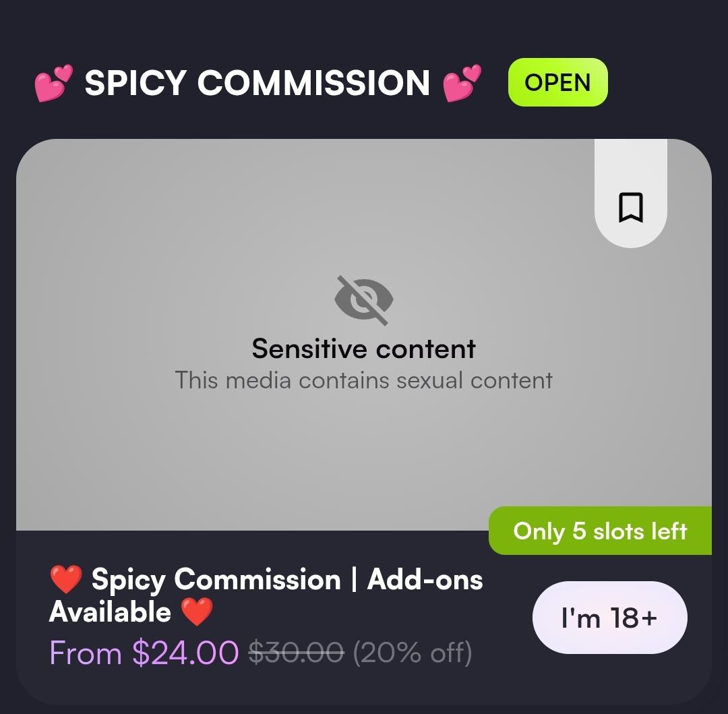This screenshot has width=728, height=714.
Task: Click the word Available in the listing title
Action: click(110, 612)
